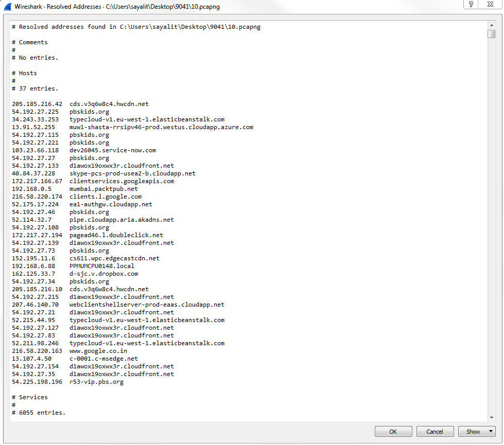504x445 pixels.
Task: Click mumbai.packtpub.net hostname
Action: click(103, 189)
